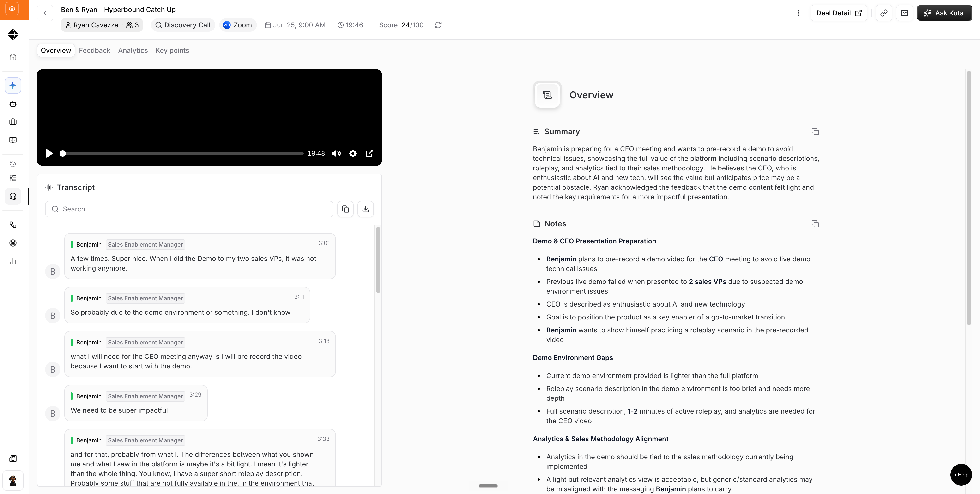Mute the video volume
This screenshot has width=980, height=494.
[336, 153]
